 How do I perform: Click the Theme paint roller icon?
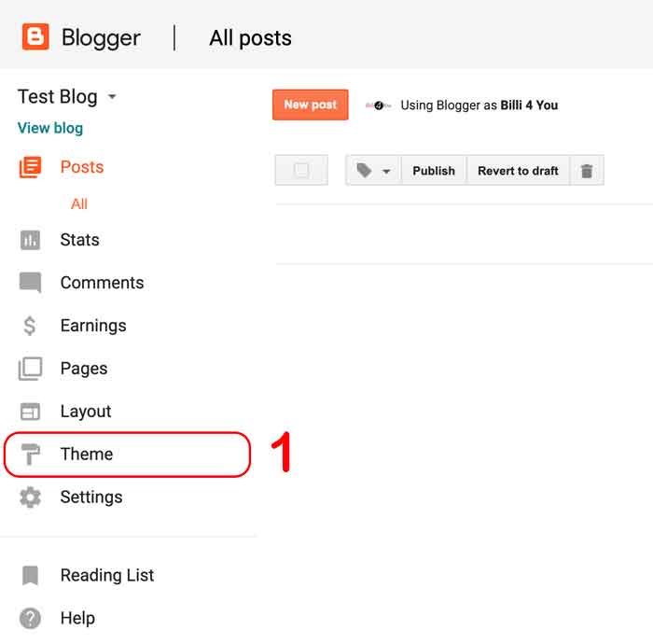(31, 454)
